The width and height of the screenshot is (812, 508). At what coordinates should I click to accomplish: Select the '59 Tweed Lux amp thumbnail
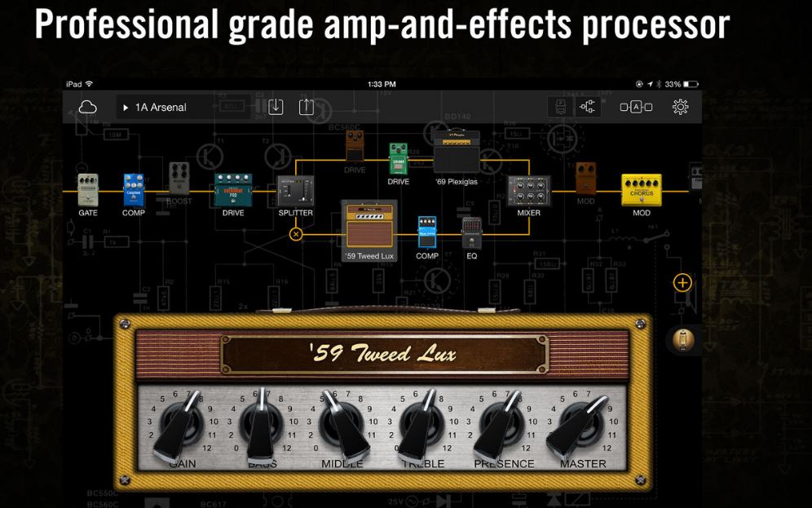[368, 227]
